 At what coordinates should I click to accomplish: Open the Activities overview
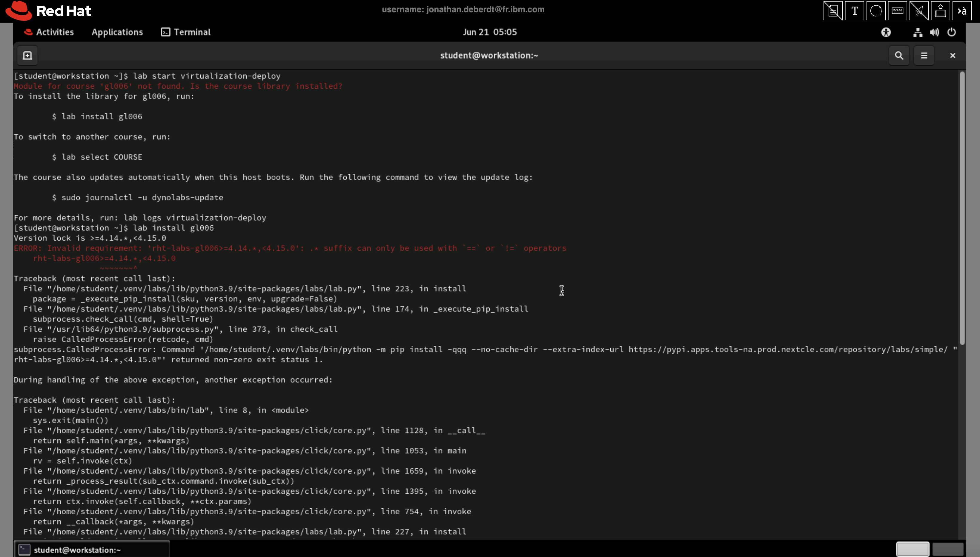[x=49, y=32]
